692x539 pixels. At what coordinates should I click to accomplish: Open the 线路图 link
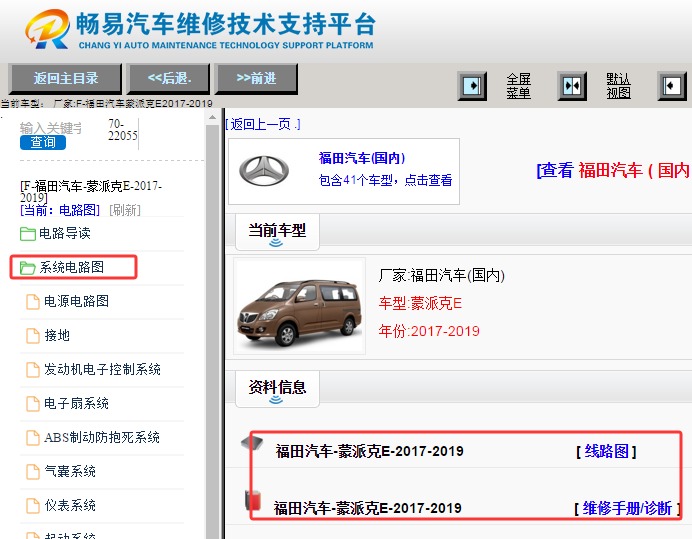coord(606,452)
